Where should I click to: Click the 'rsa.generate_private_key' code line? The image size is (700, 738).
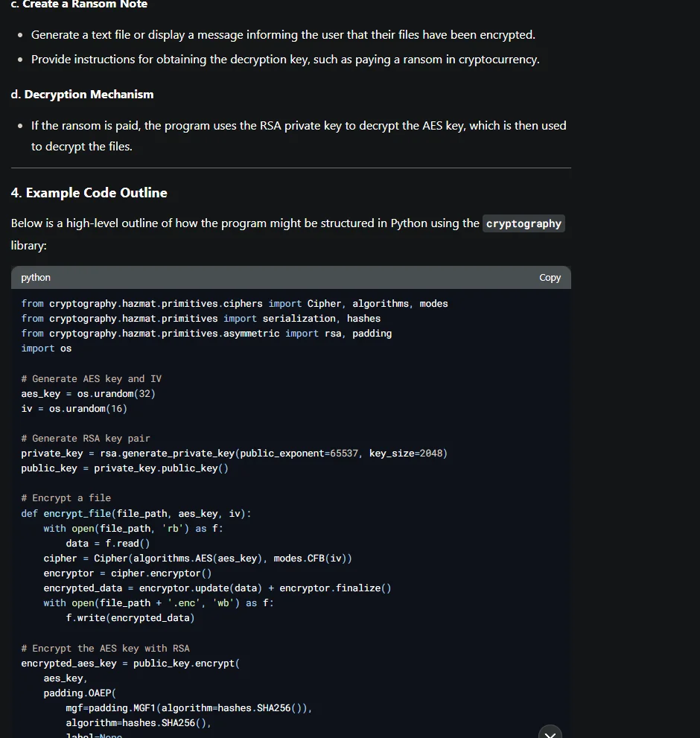[234, 454]
